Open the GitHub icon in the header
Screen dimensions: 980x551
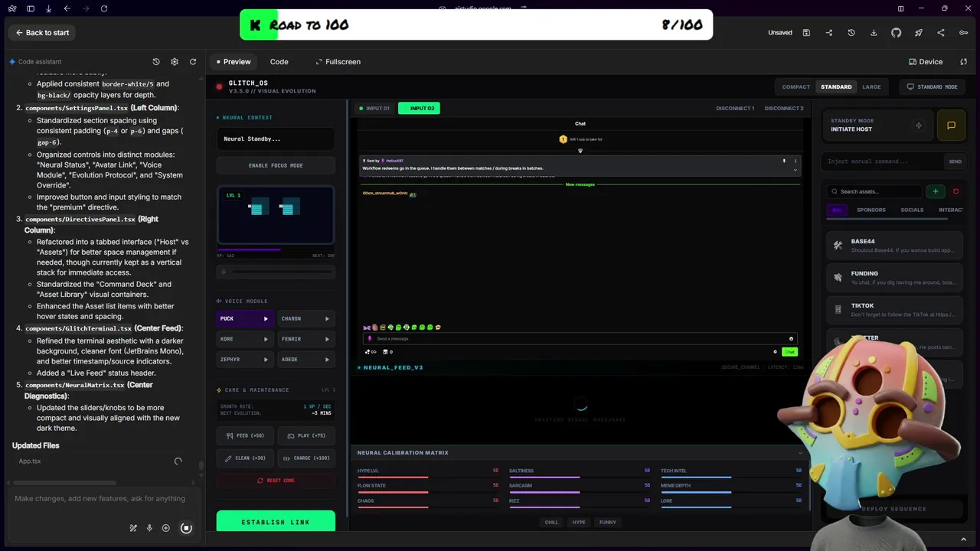tap(896, 33)
